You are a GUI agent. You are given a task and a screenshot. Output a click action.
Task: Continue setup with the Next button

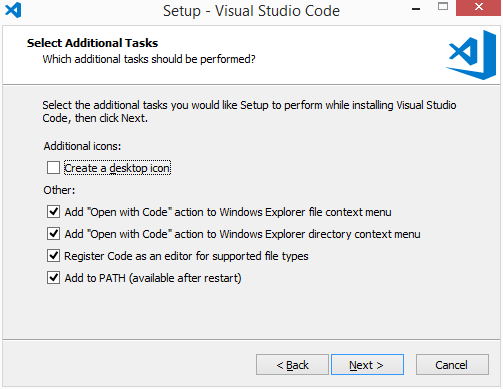(x=367, y=365)
